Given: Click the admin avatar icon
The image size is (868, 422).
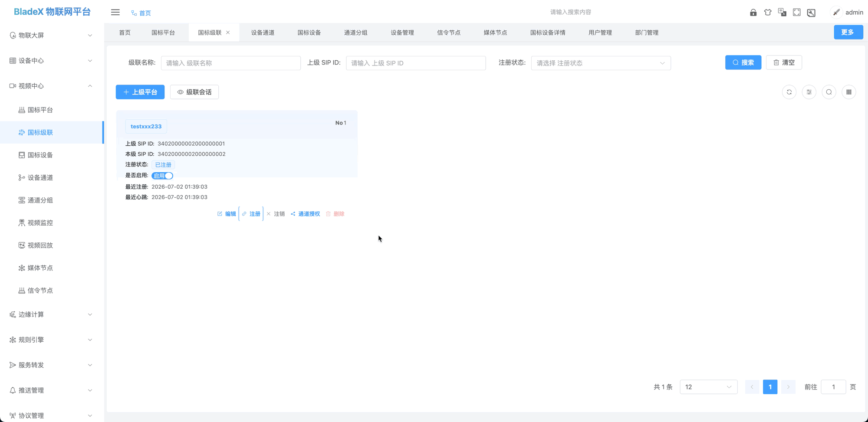Looking at the screenshot, I should coord(836,12).
